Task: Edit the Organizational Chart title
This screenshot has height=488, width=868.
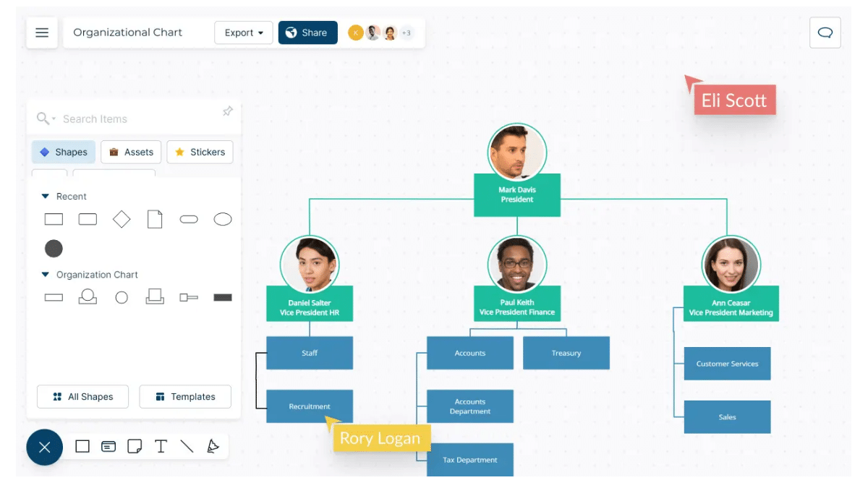Action: [127, 33]
